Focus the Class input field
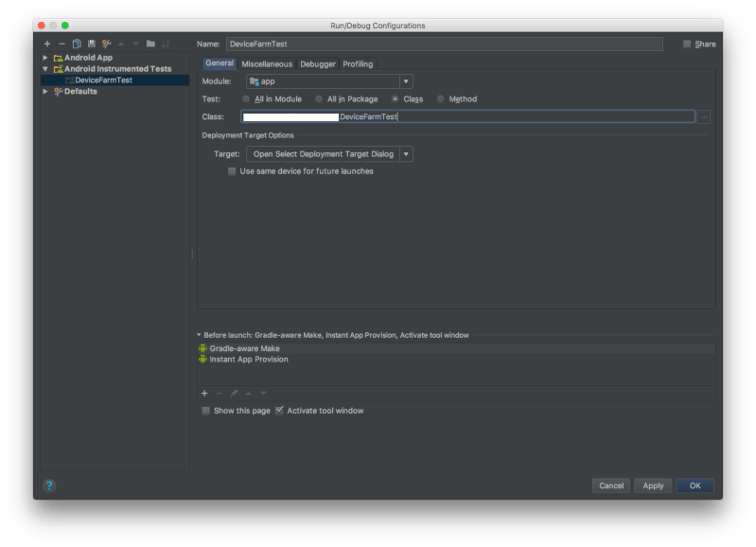The height and width of the screenshot is (547, 756). tap(467, 116)
